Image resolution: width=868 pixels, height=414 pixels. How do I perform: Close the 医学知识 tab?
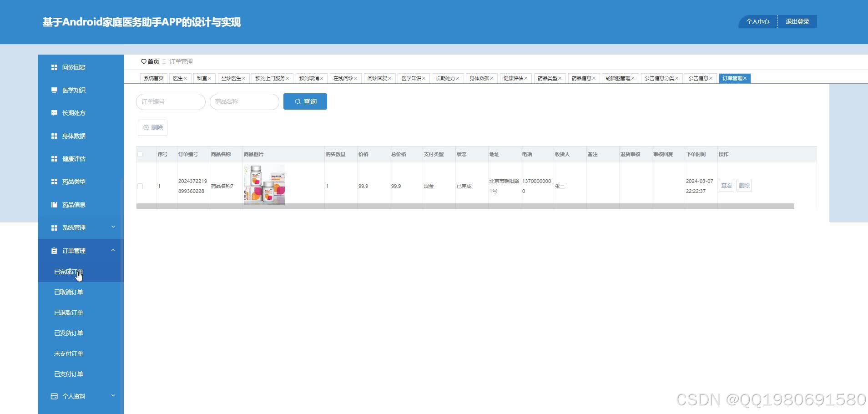[x=424, y=78]
